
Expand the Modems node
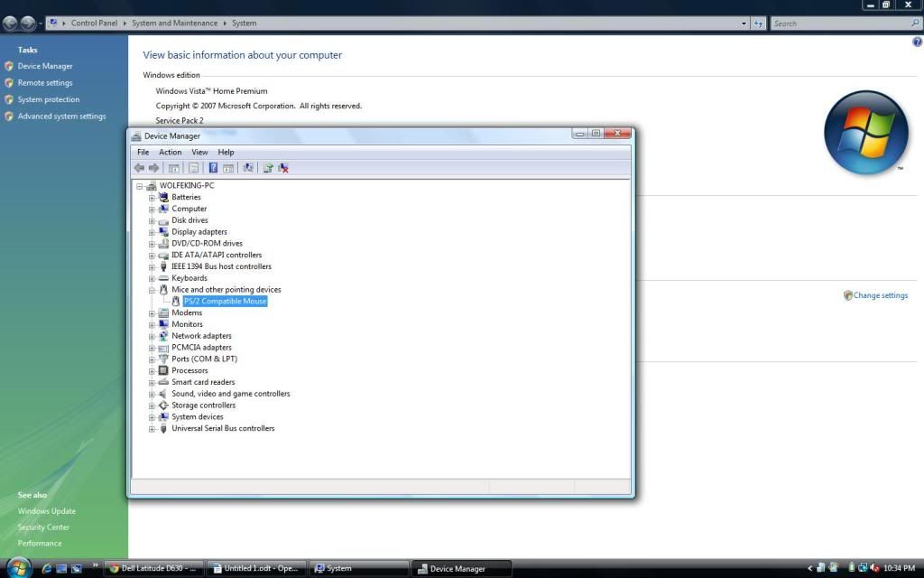pos(152,313)
